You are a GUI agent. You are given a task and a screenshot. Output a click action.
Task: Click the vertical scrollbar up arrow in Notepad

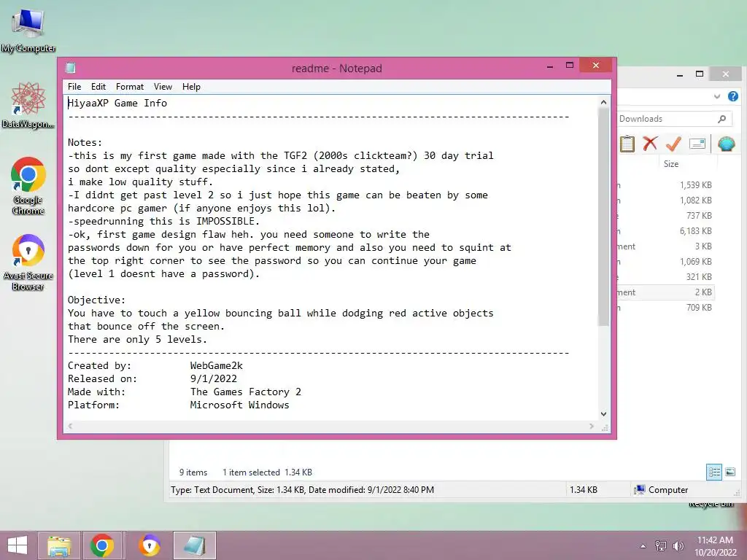[603, 102]
